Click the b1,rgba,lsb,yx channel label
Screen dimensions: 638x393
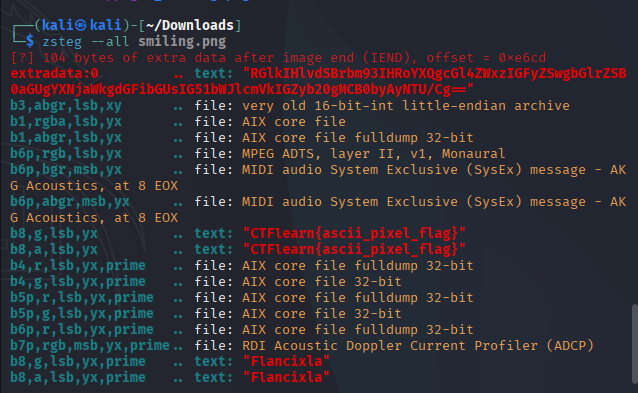(66, 122)
